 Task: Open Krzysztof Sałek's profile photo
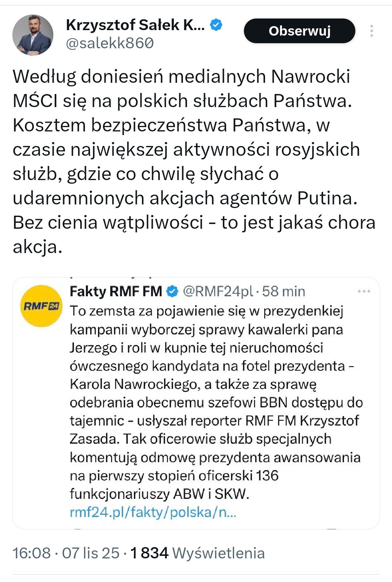click(33, 35)
